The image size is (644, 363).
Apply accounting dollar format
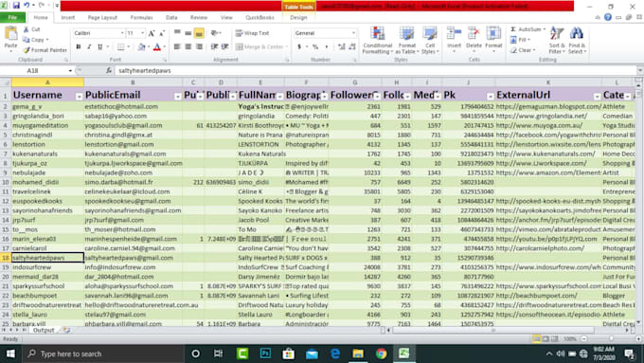[x=299, y=46]
